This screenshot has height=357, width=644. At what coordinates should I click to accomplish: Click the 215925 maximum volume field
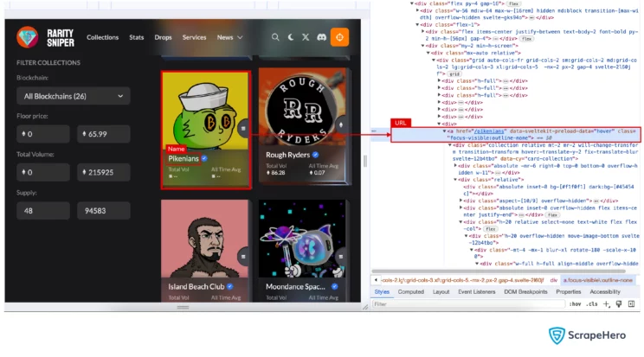(x=104, y=172)
